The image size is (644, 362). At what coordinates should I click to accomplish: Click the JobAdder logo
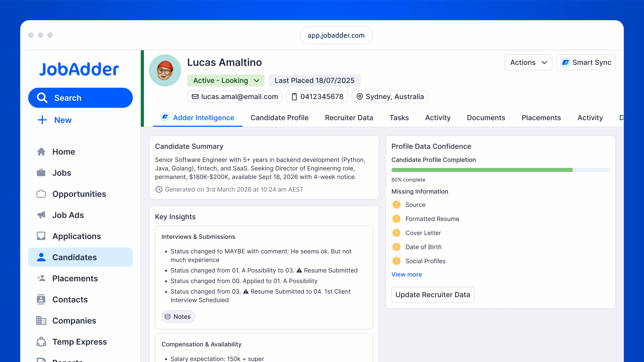[x=79, y=69]
